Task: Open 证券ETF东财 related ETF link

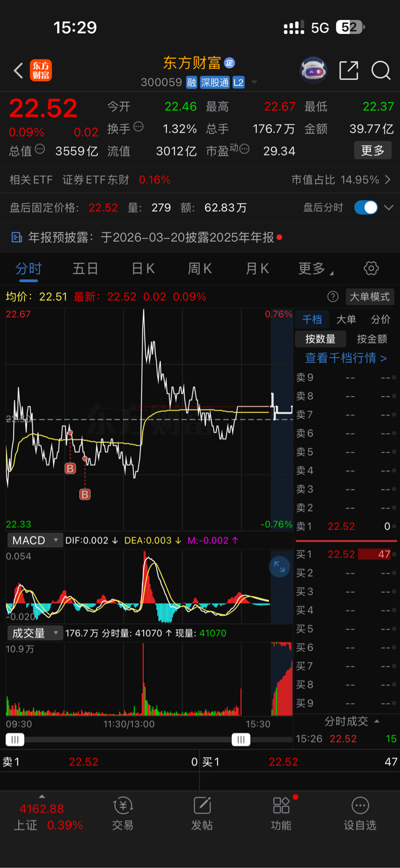Action: point(96,180)
